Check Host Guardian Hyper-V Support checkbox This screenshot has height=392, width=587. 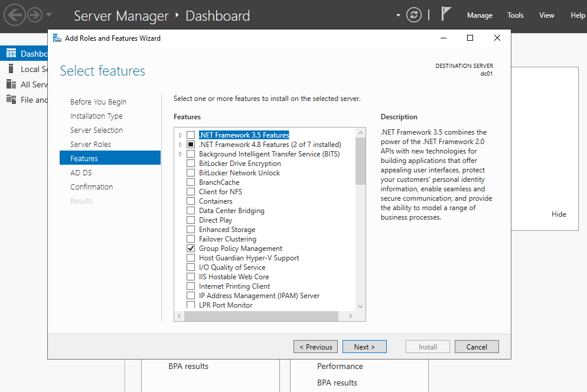[x=191, y=257]
